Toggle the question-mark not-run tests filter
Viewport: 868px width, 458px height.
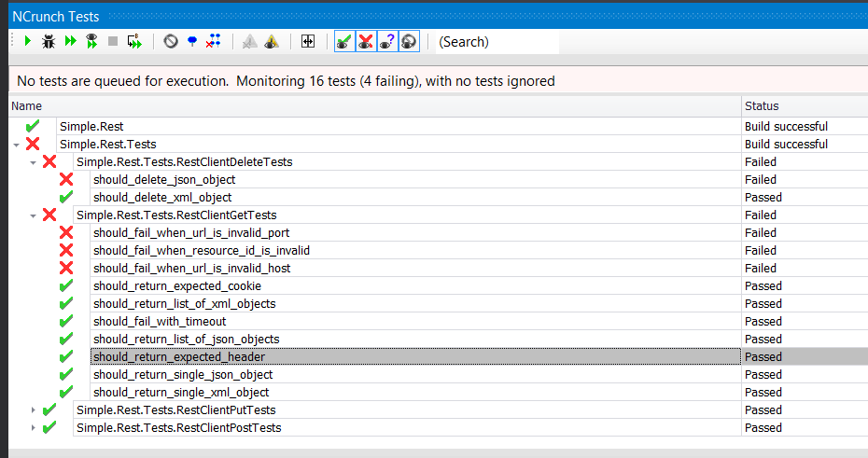387,41
